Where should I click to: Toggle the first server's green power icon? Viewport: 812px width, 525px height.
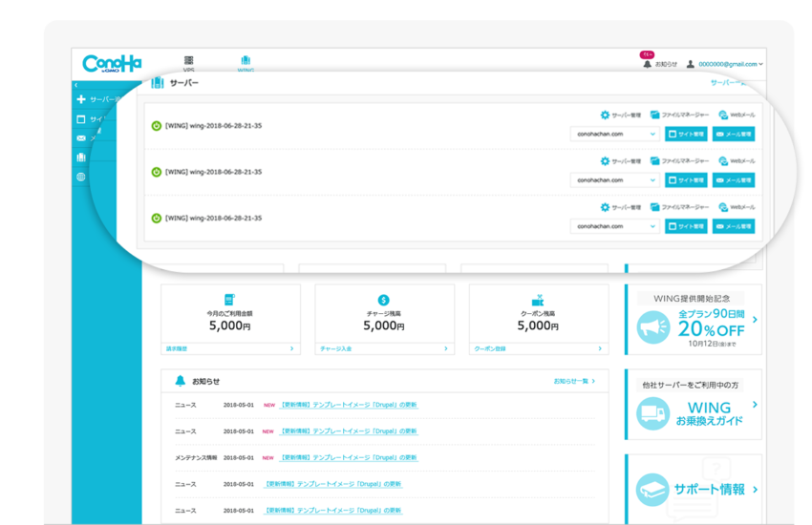click(x=157, y=125)
